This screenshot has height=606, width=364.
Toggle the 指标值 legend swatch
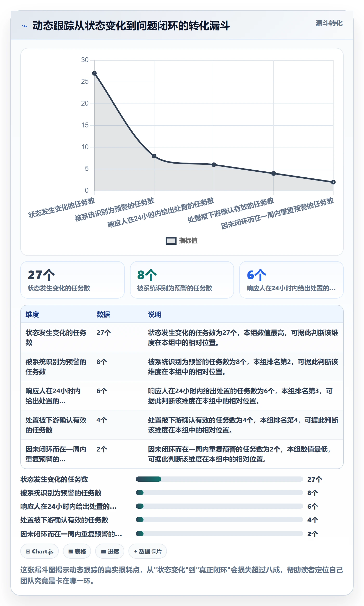coord(171,241)
